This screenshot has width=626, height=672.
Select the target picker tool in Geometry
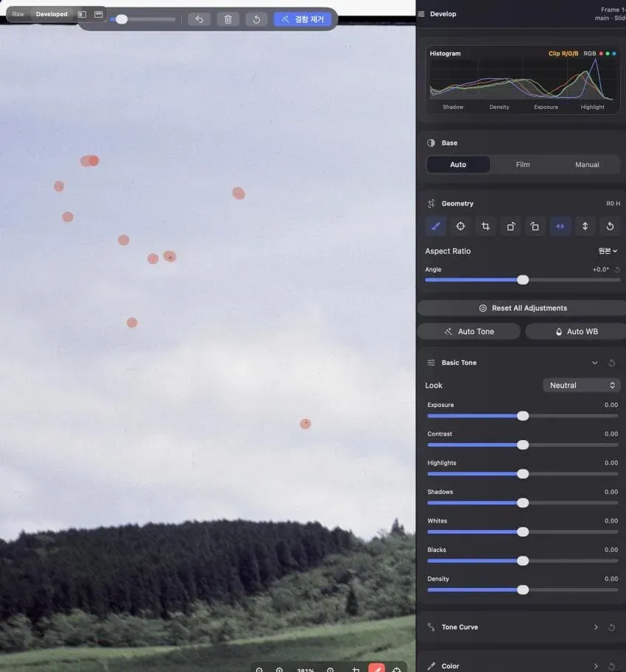point(460,226)
